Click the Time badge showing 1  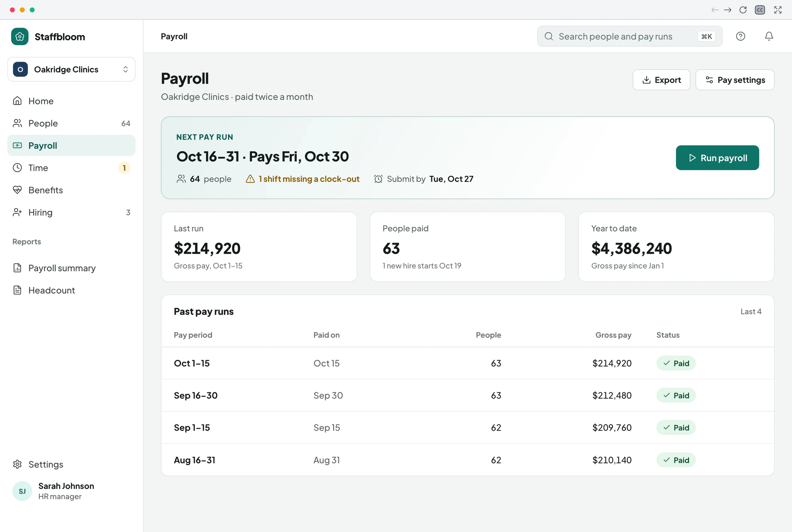[x=124, y=168]
